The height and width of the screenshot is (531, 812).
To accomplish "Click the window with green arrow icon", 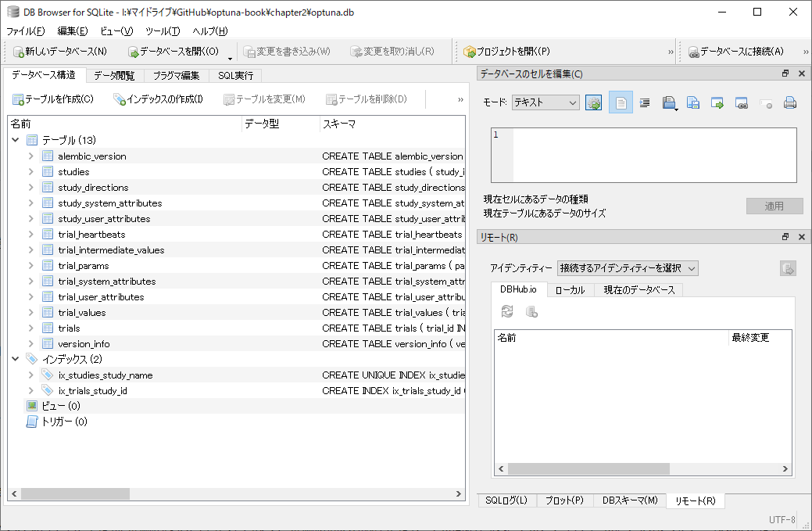I will tap(717, 102).
